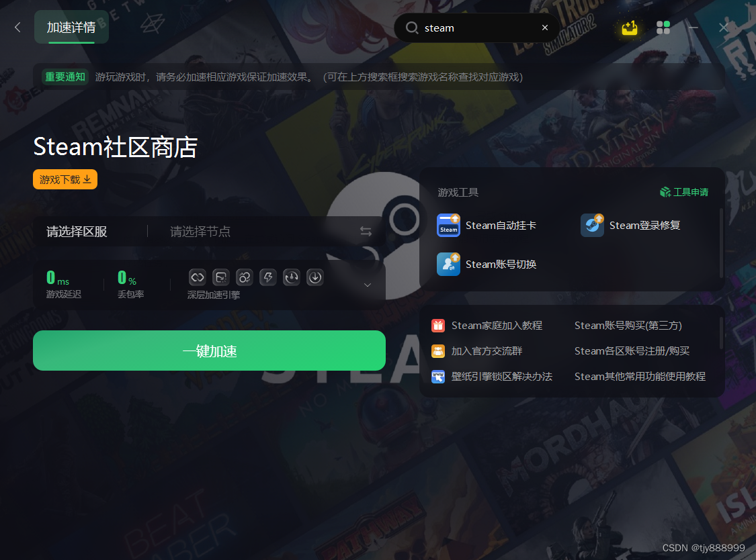Toggle the two-circles swap engine icon
Viewport: 756px width, 560px height.
point(245,277)
